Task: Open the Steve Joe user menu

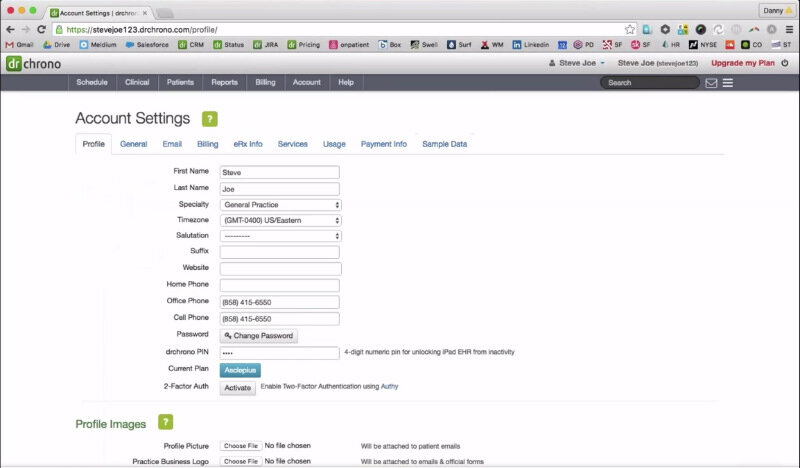Action: pos(577,63)
